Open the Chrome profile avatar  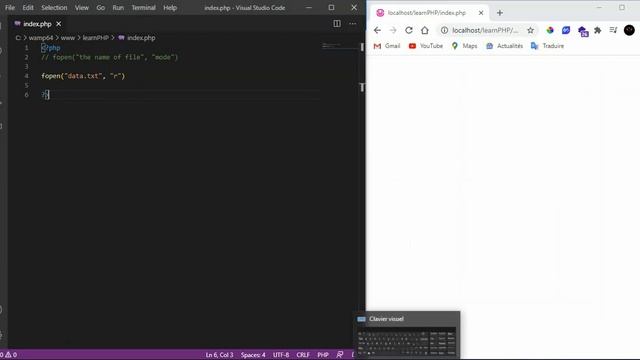[629, 30]
